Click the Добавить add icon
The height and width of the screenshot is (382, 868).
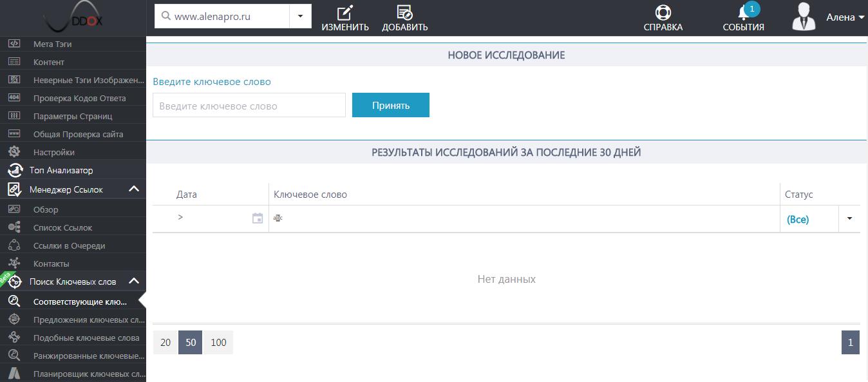click(404, 13)
